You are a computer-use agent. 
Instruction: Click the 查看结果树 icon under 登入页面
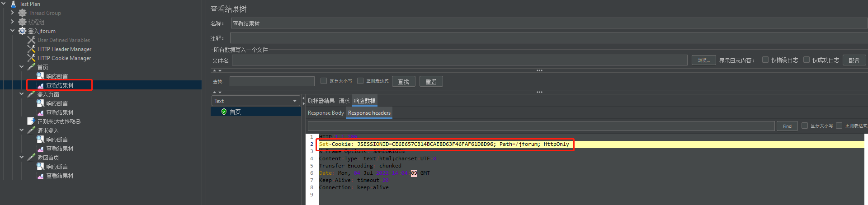(40, 112)
